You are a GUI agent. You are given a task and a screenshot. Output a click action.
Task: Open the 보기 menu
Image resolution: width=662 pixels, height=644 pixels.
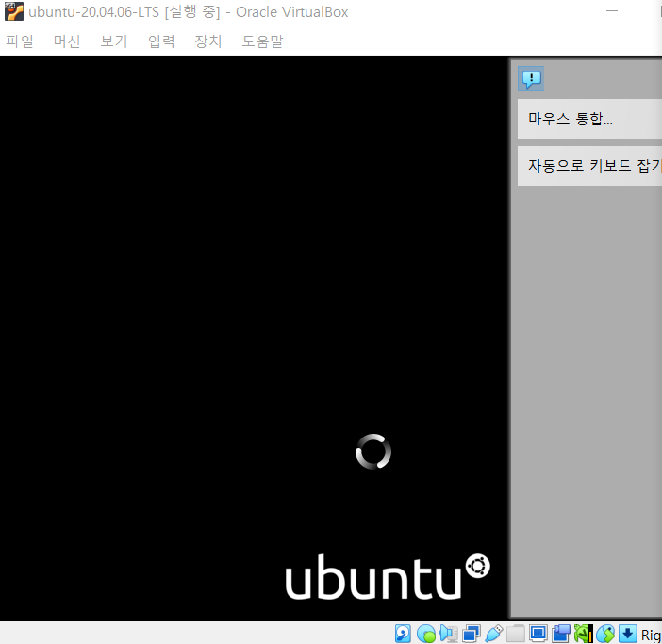click(113, 41)
